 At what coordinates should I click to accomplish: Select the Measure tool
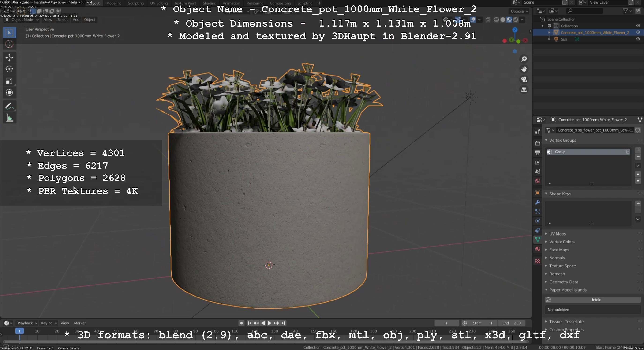coord(9,118)
